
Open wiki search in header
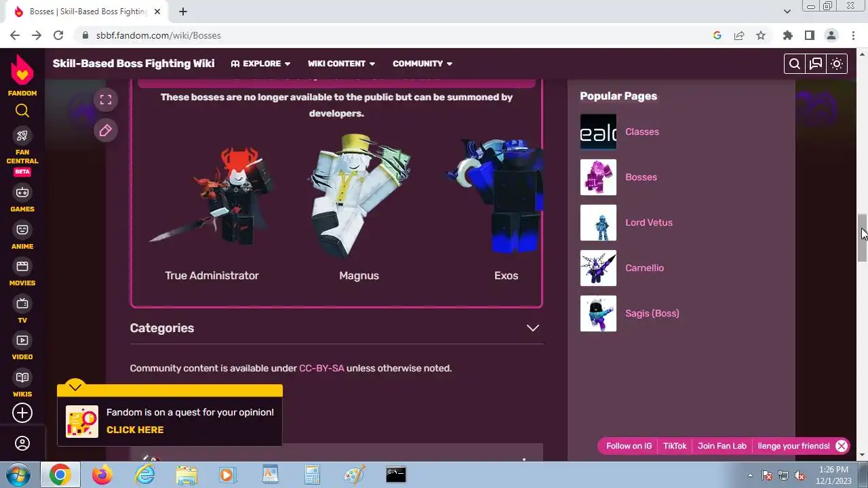tap(795, 64)
